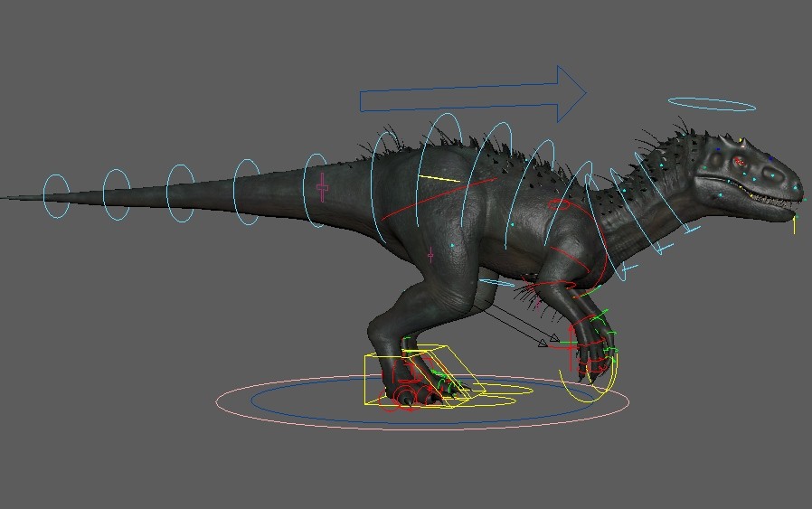The width and height of the screenshot is (812, 509).
Task: Click the pink outer ground circle control
Action: point(422,402)
